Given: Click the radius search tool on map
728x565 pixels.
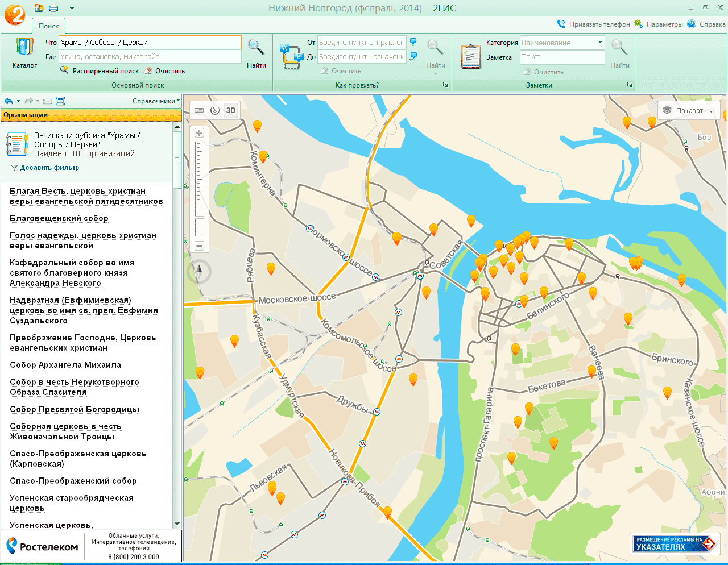Looking at the screenshot, I should click(214, 110).
